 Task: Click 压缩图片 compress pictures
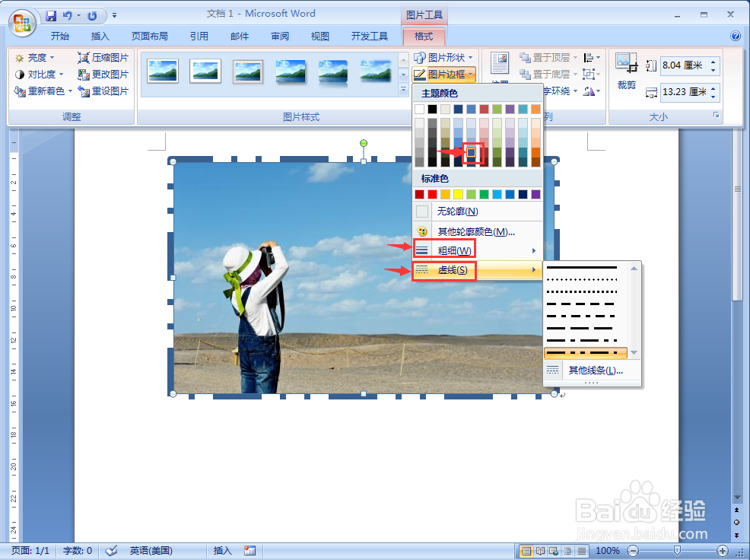click(x=103, y=57)
